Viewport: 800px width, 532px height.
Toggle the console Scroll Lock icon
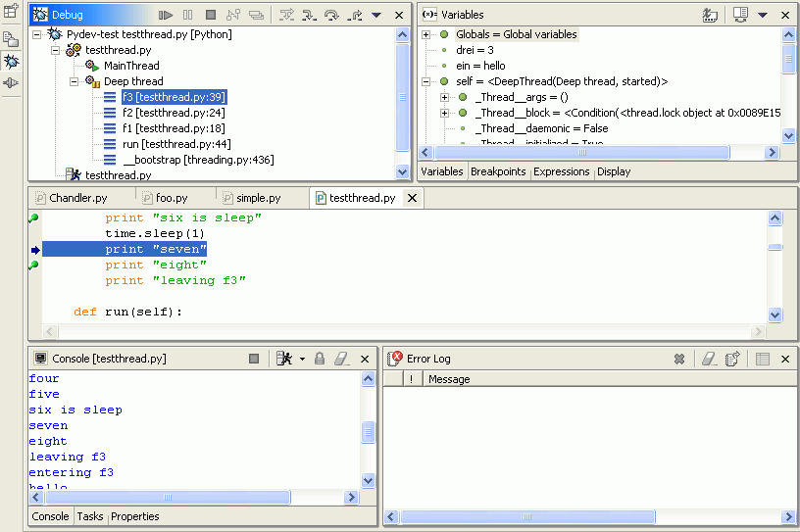[x=319, y=360]
